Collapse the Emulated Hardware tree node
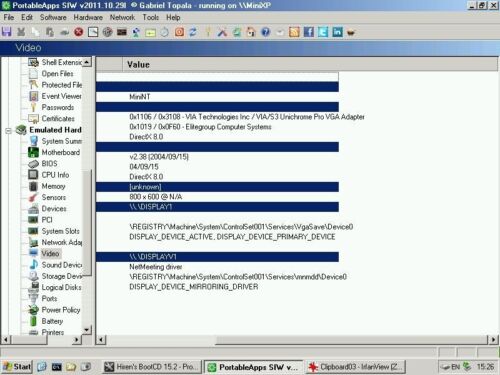 pyautogui.click(x=8, y=130)
